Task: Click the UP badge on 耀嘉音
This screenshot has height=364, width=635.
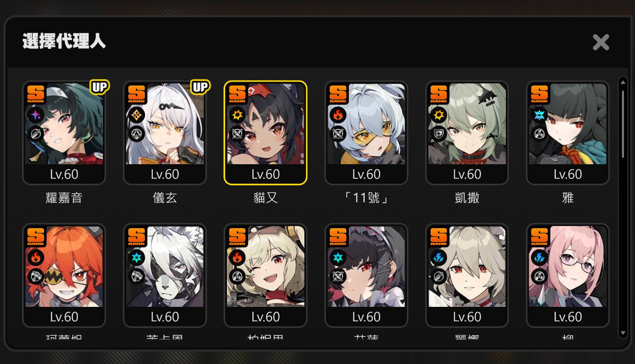Action: (x=100, y=87)
